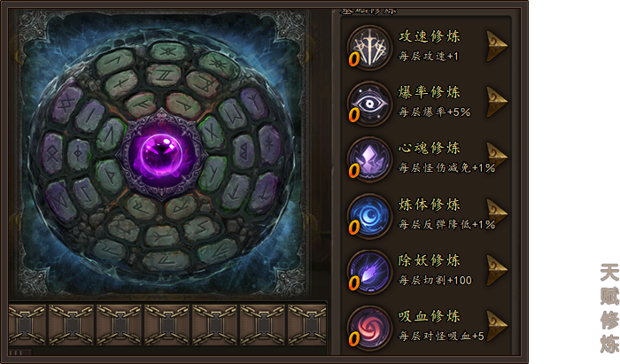Click the golden arrow beside 吸血修炼

point(497,326)
